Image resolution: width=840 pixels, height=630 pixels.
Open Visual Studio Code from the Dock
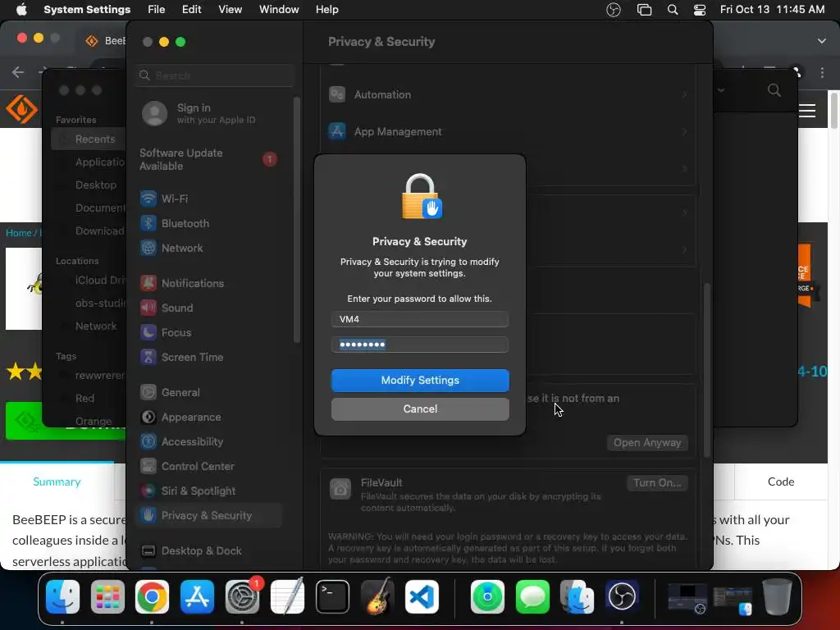(x=422, y=596)
